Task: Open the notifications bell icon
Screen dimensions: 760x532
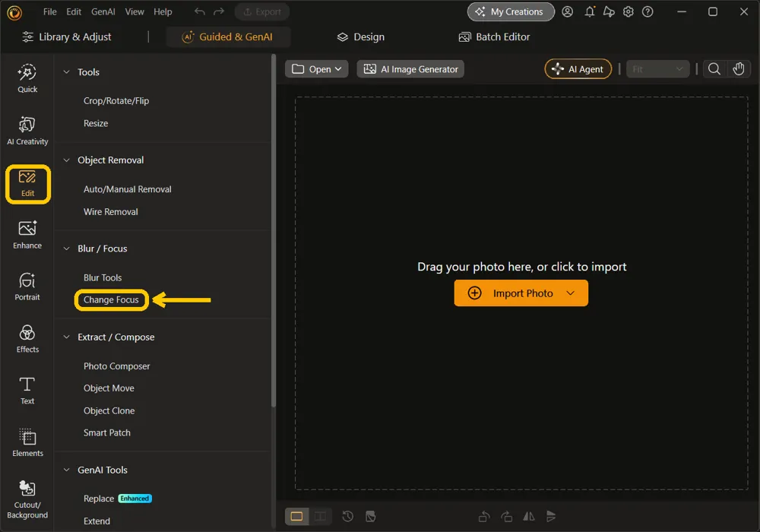Action: (590, 11)
